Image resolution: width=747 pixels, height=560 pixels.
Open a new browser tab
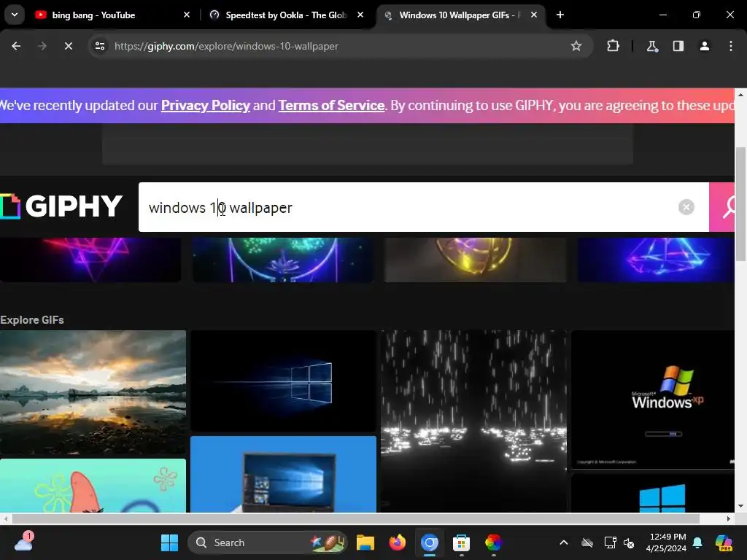point(560,15)
